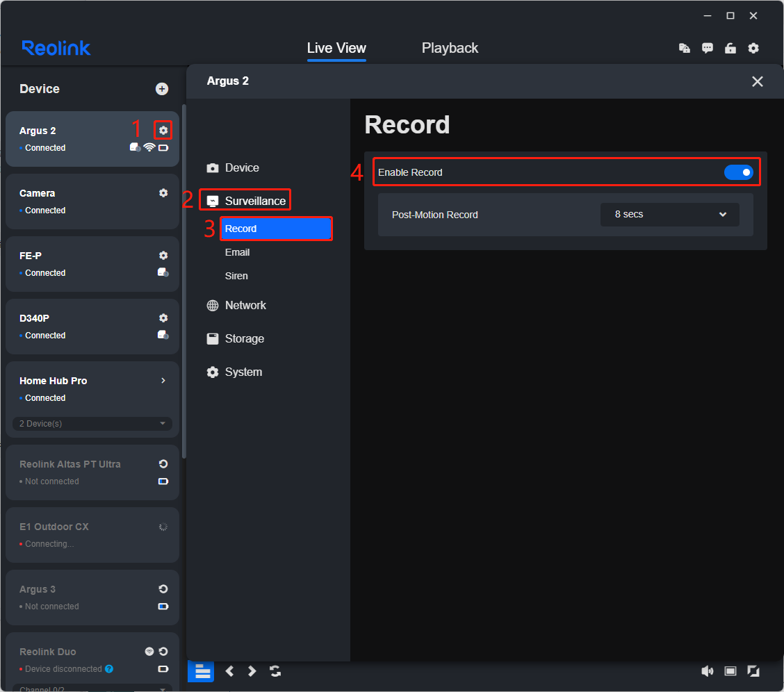Reconnect Argus 3 device
784x692 pixels.
click(163, 588)
